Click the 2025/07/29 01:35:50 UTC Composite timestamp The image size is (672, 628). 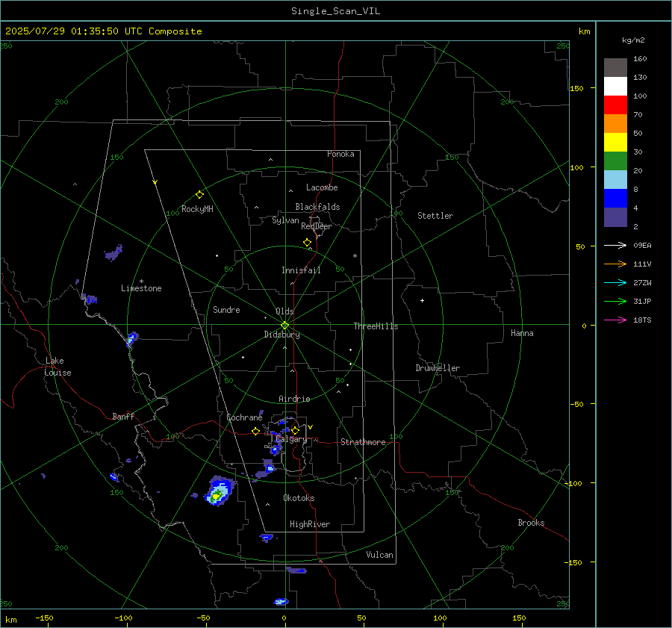[x=104, y=31]
